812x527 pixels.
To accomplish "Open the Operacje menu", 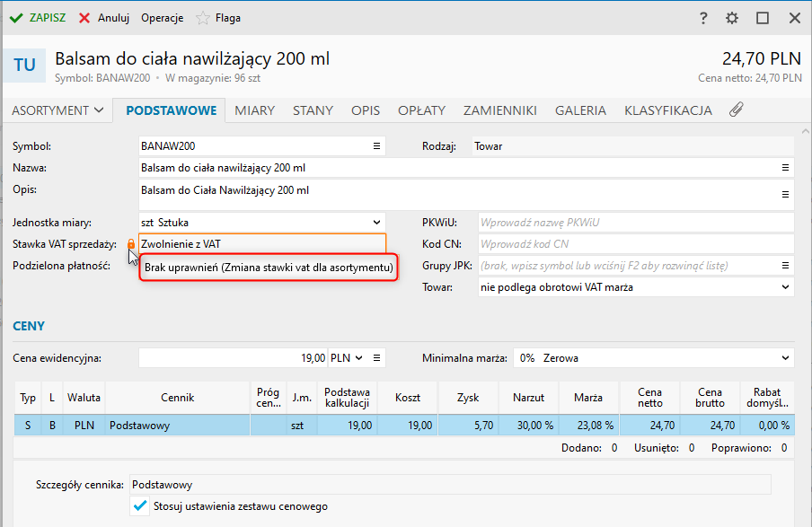I will pos(162,18).
